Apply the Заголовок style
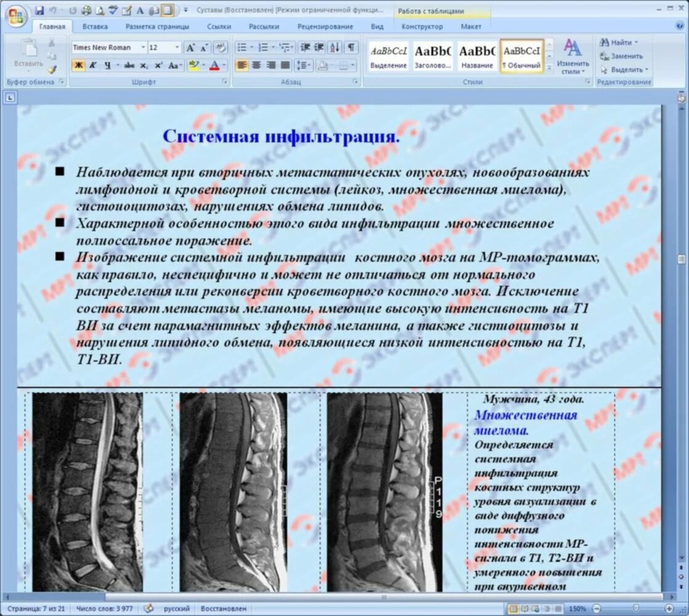 433,57
